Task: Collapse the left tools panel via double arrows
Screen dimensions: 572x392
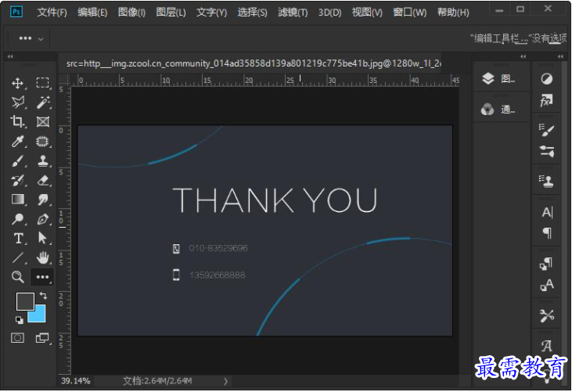Action: (10, 56)
